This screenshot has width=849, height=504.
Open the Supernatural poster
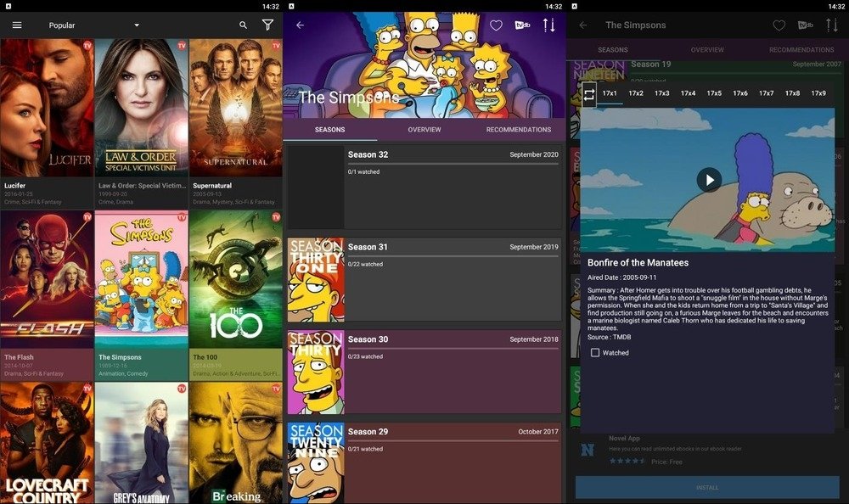[236, 108]
